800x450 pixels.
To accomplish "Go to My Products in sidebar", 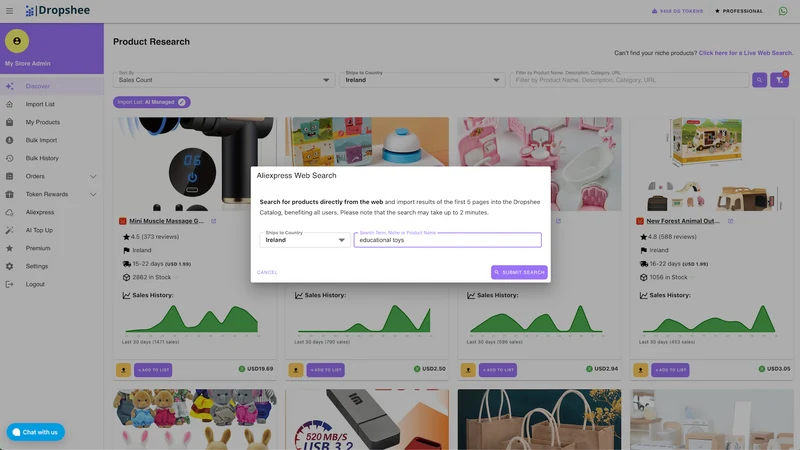I will point(52,122).
